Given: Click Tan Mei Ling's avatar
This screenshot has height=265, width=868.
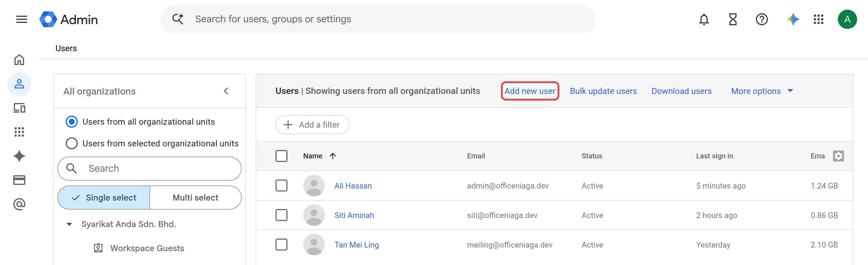Looking at the screenshot, I should pos(314,245).
